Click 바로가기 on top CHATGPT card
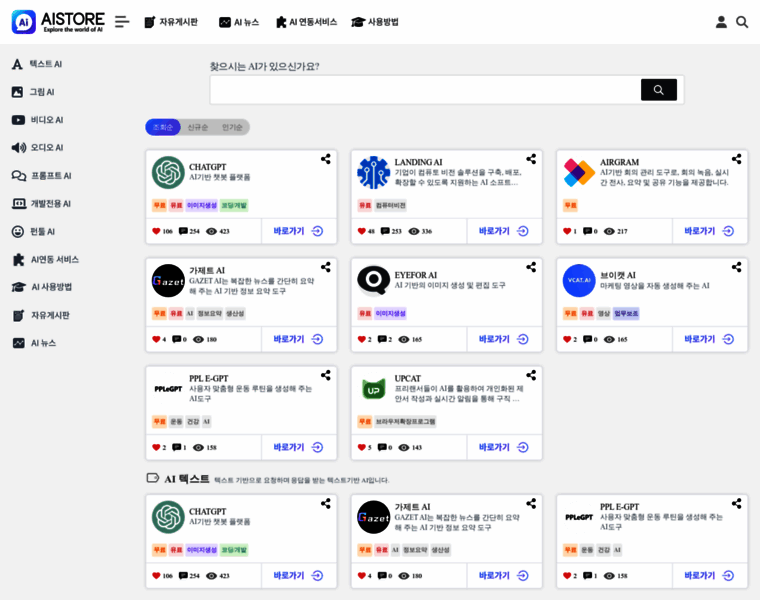The image size is (760, 600). (x=299, y=231)
